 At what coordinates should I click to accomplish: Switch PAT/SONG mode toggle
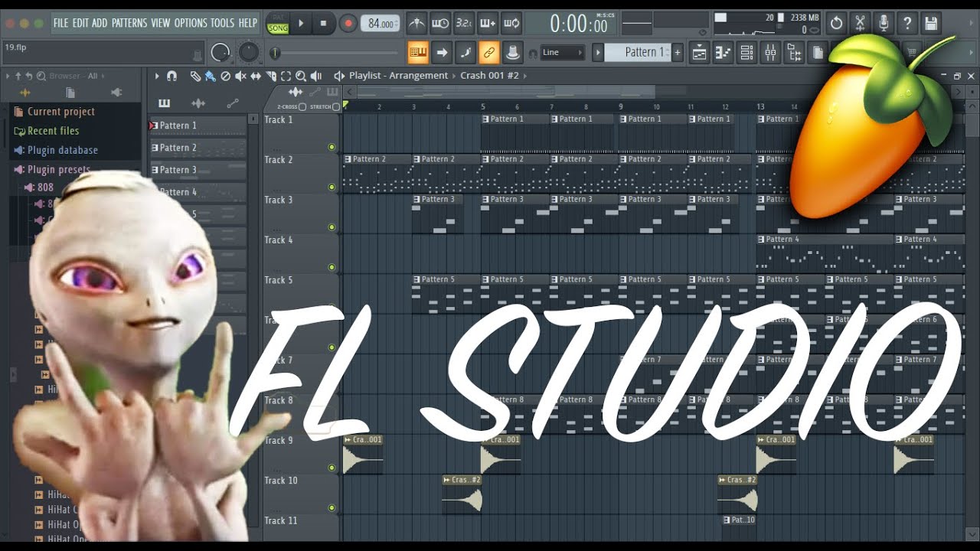pyautogui.click(x=278, y=23)
